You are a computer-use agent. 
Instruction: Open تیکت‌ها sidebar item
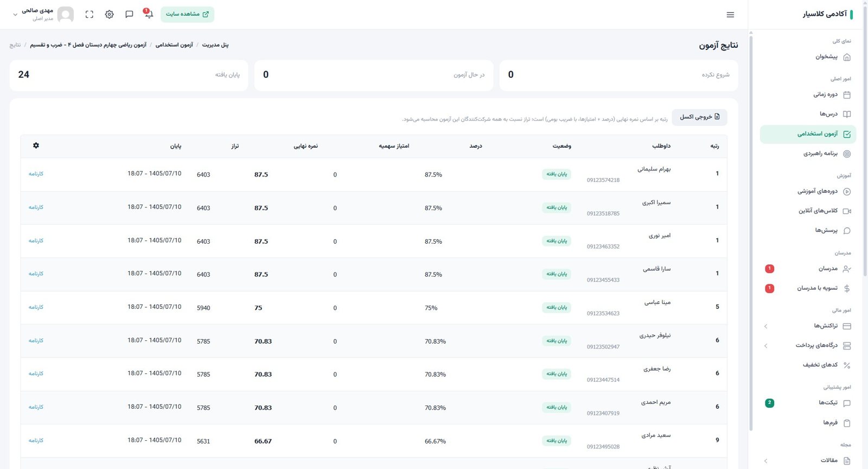pos(808,403)
